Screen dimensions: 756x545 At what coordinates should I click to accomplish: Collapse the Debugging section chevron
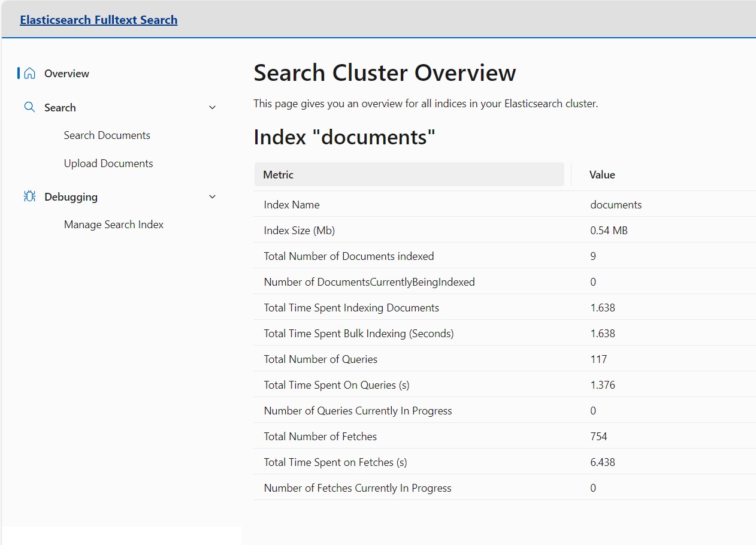point(212,197)
